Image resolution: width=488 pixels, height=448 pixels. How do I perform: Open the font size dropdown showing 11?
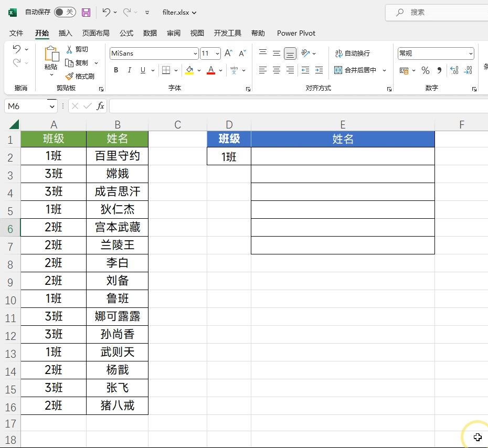click(218, 53)
